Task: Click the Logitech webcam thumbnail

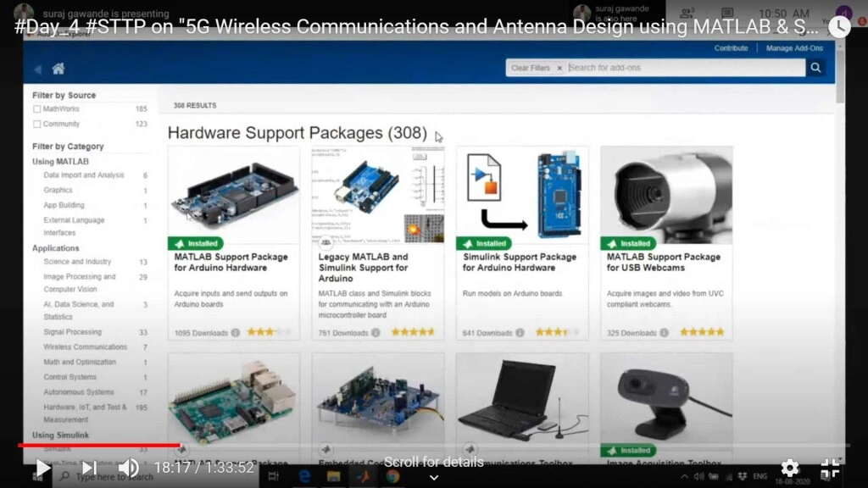Action: coord(666,398)
